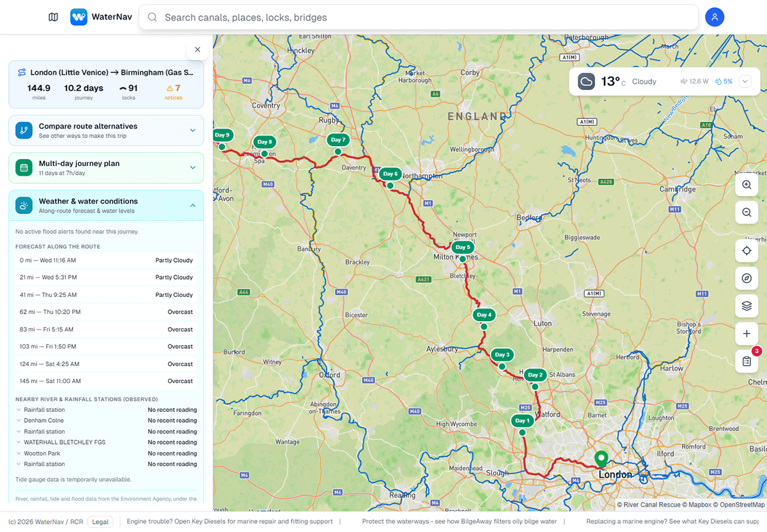Click the Day 9 route marker
This screenshot has height=532, width=767.
coord(222,135)
